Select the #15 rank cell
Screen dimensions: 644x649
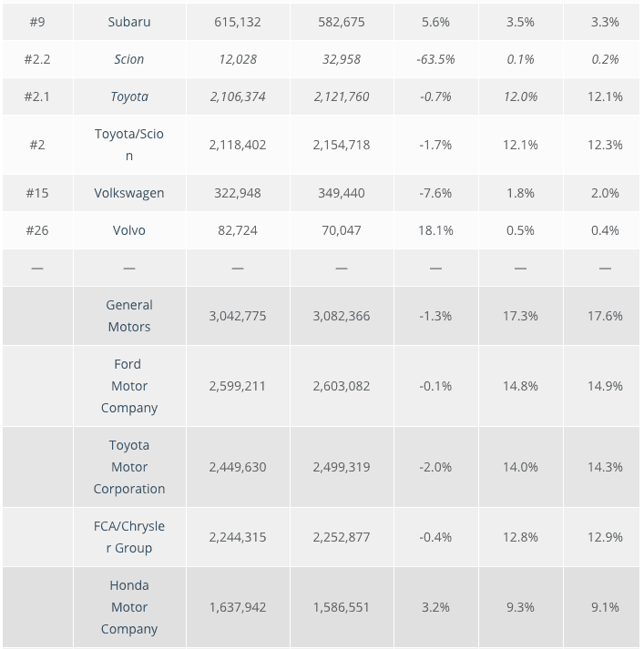pyautogui.click(x=36, y=193)
